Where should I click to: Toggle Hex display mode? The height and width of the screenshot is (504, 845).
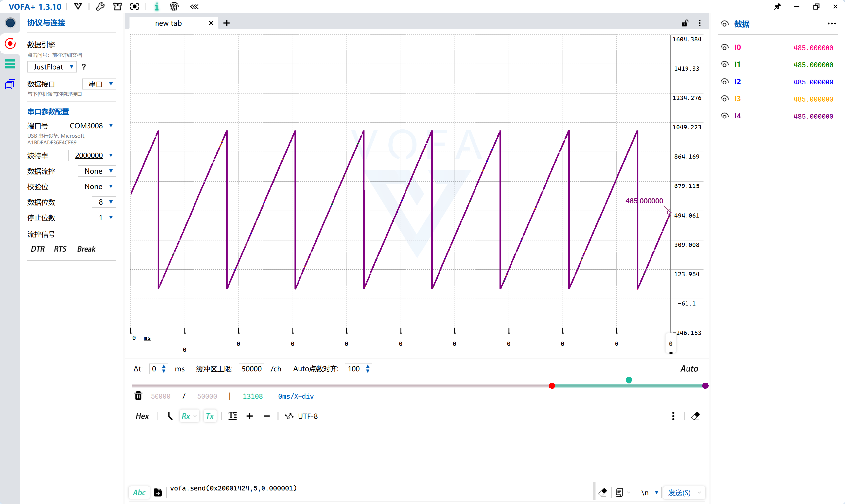pyautogui.click(x=142, y=416)
